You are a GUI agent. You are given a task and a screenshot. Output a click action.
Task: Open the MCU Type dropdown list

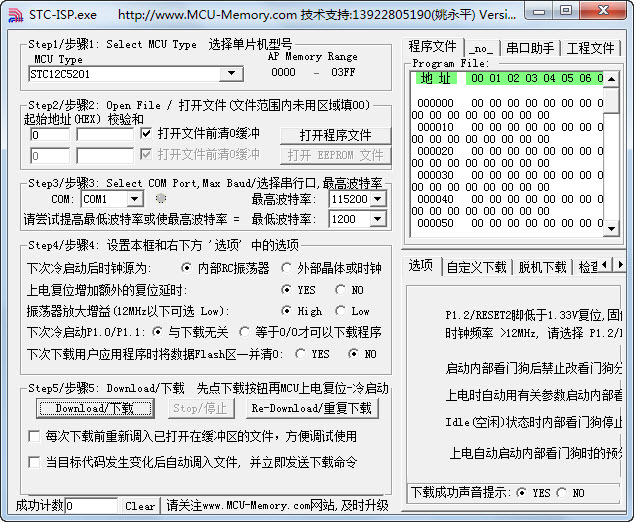231,74
